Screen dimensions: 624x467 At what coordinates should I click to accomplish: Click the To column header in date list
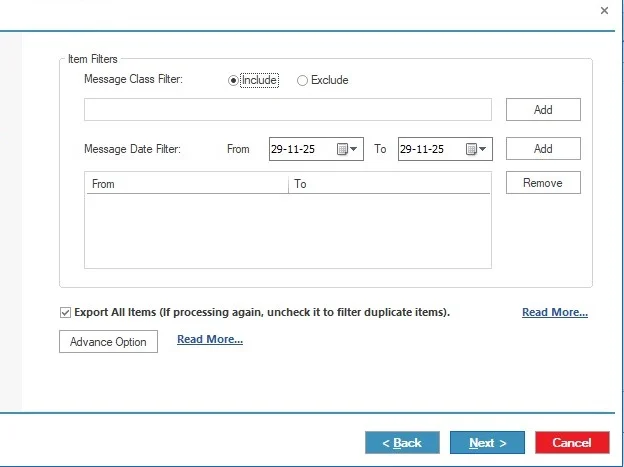pyautogui.click(x=390, y=184)
